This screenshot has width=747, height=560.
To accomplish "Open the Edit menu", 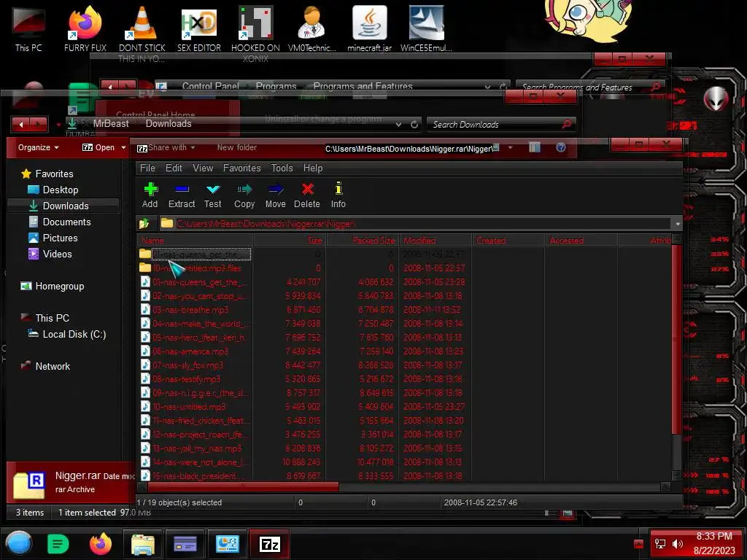I will 174,168.
